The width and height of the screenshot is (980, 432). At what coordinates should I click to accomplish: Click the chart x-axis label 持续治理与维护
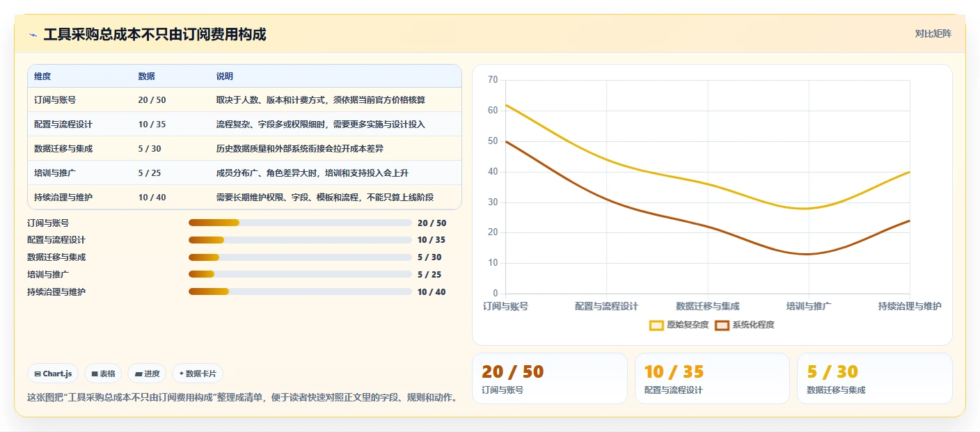click(910, 306)
